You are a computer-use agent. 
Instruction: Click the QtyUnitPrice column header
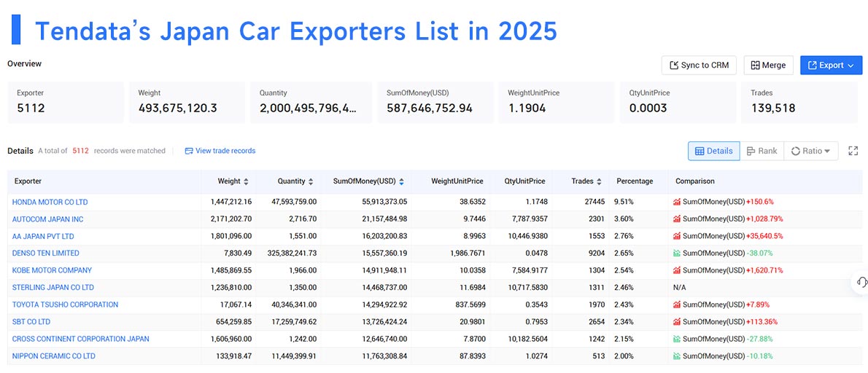(x=524, y=181)
